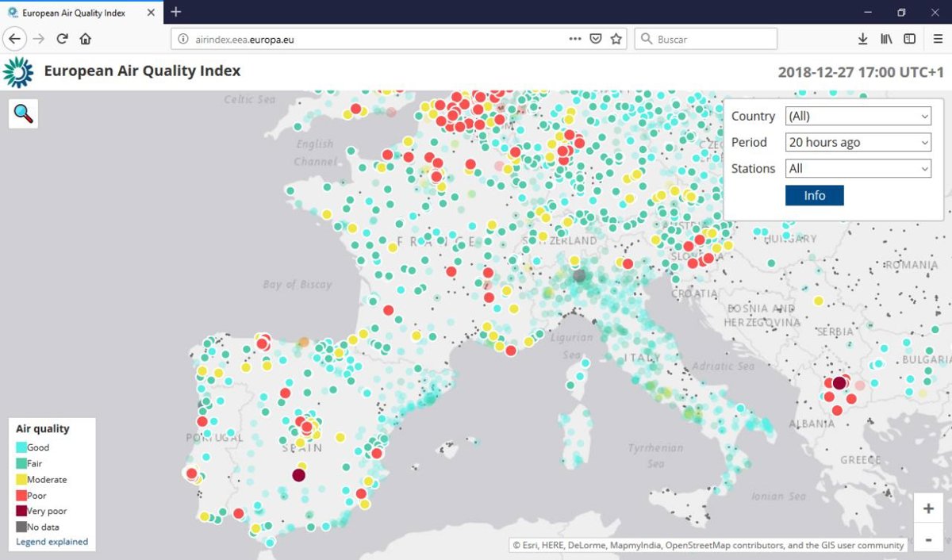
Task: Click the Very poor dark red legend swatch
Action: click(x=21, y=511)
